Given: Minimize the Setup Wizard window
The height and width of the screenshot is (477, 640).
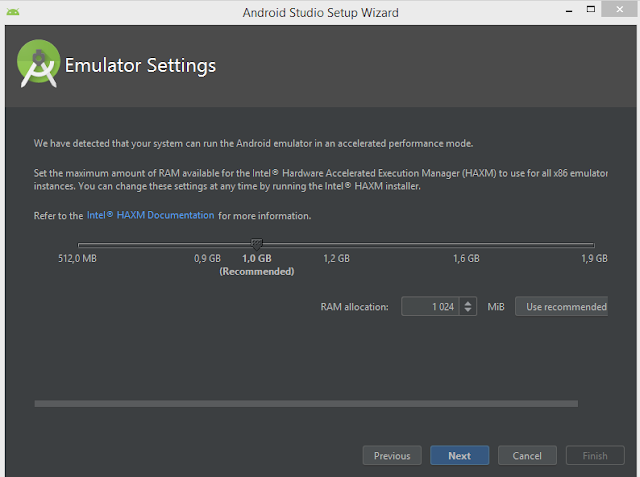Looking at the screenshot, I should pyautogui.click(x=569, y=10).
